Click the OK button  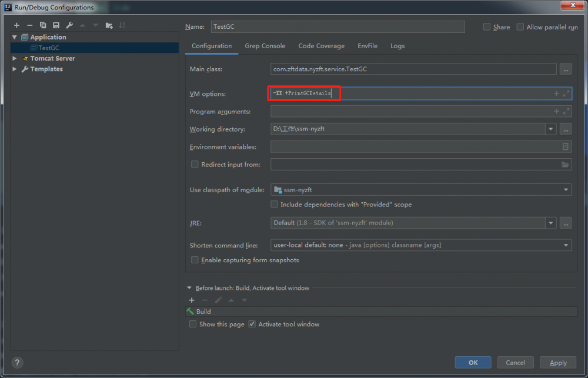(x=473, y=363)
